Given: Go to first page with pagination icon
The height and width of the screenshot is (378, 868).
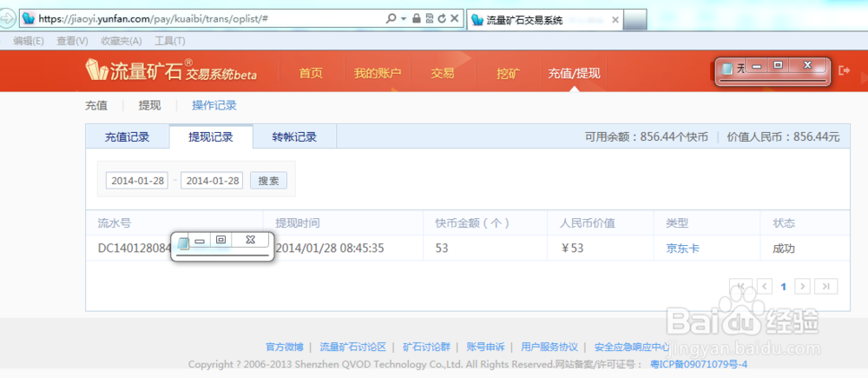Looking at the screenshot, I should [x=740, y=286].
